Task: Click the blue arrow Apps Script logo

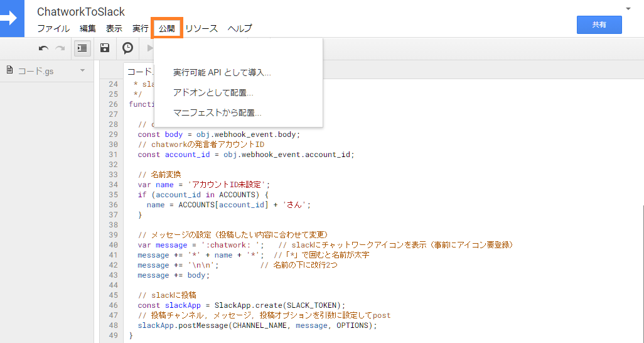Action: (x=11, y=18)
